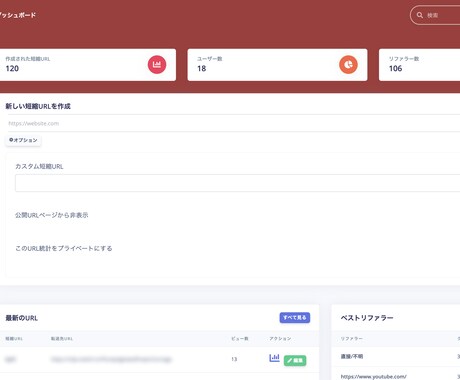Click the このURL統計をプライベートにする label

click(64, 248)
